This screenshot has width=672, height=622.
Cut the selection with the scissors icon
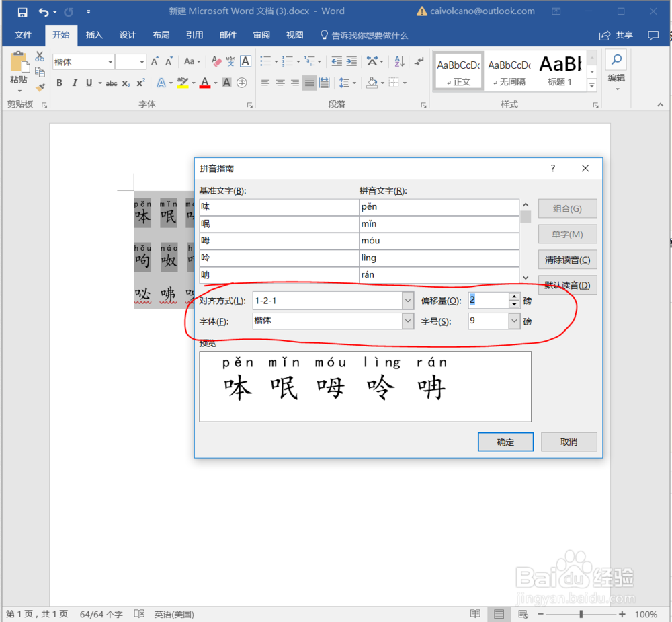tap(40, 56)
